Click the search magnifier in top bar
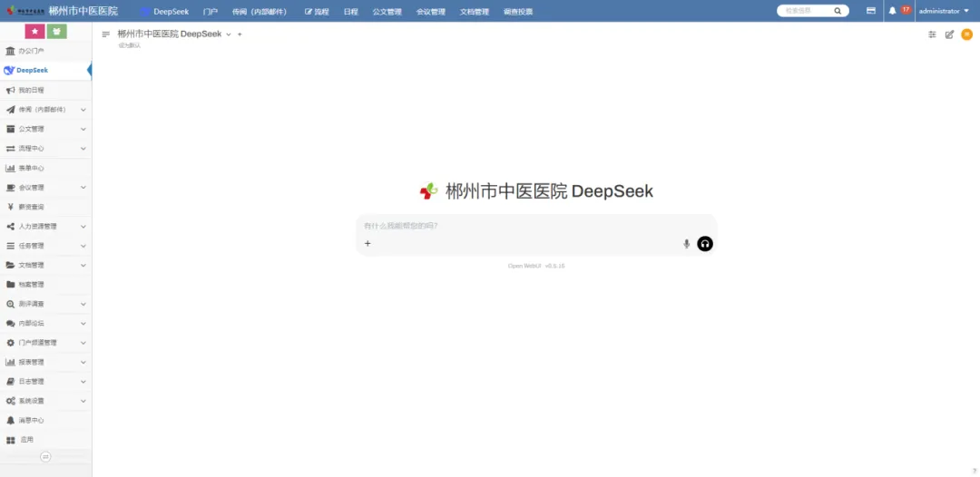The height and width of the screenshot is (477, 980). click(838, 11)
